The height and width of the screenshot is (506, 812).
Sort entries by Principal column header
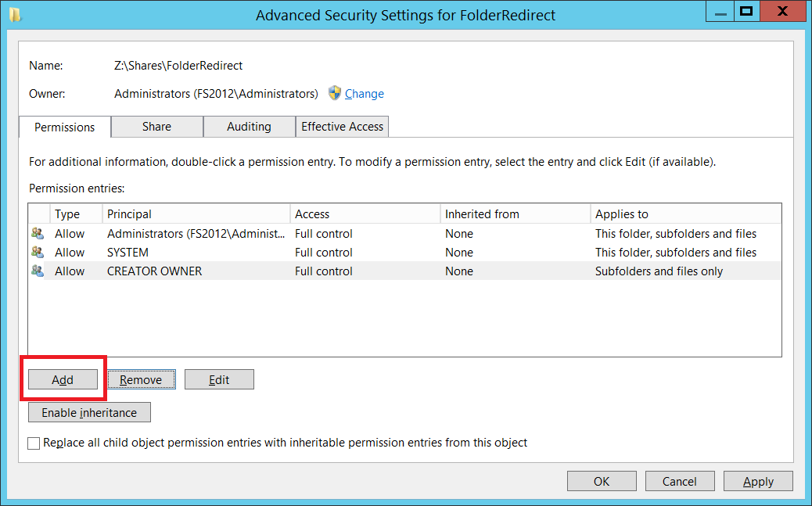point(196,214)
